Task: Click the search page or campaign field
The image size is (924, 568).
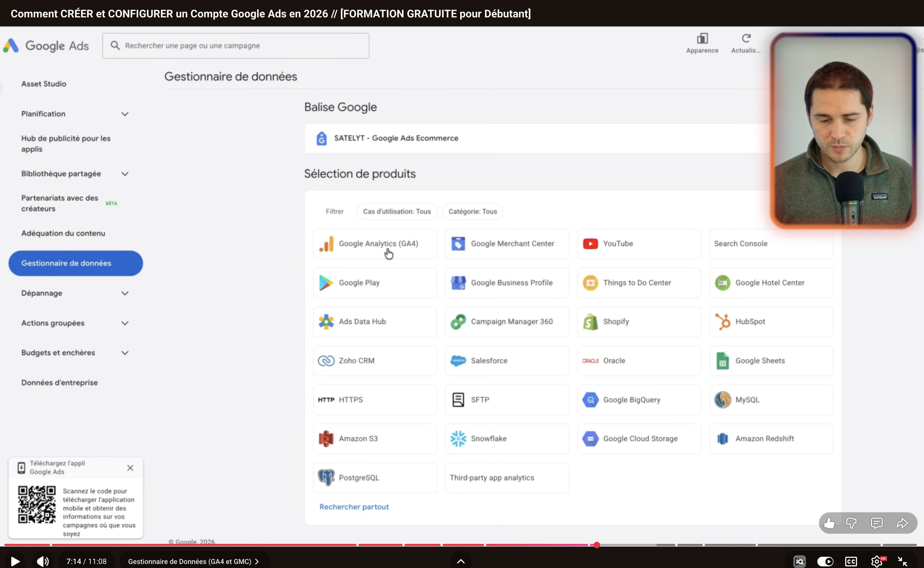Action: point(236,46)
